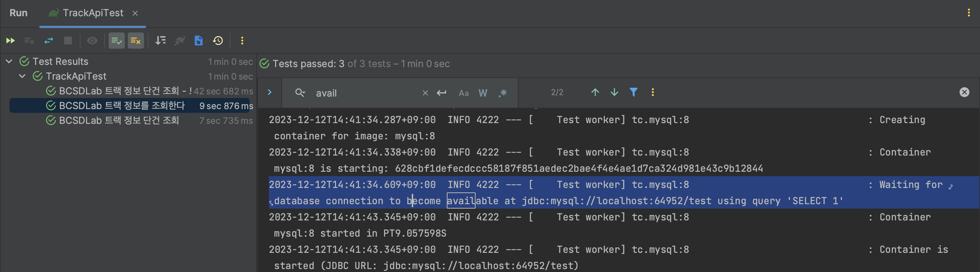
Task: Close the TrackApiTest tab
Action: point(135,13)
